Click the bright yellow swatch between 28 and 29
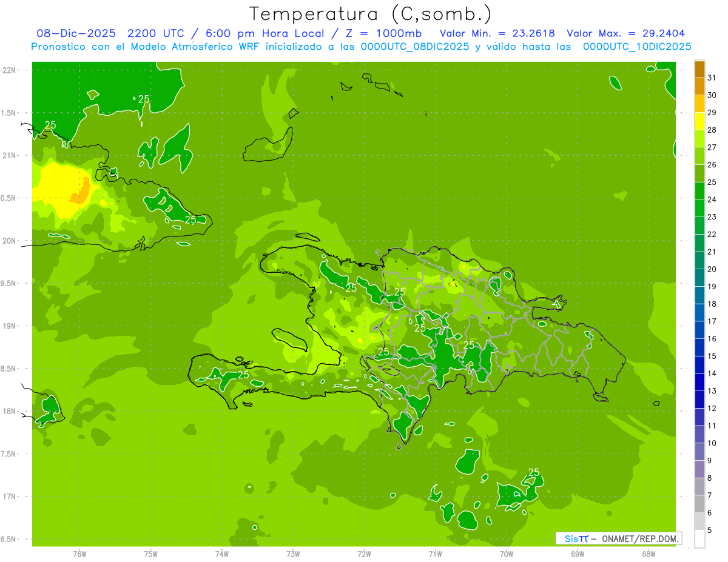Image resolution: width=728 pixels, height=562 pixels. tap(699, 121)
